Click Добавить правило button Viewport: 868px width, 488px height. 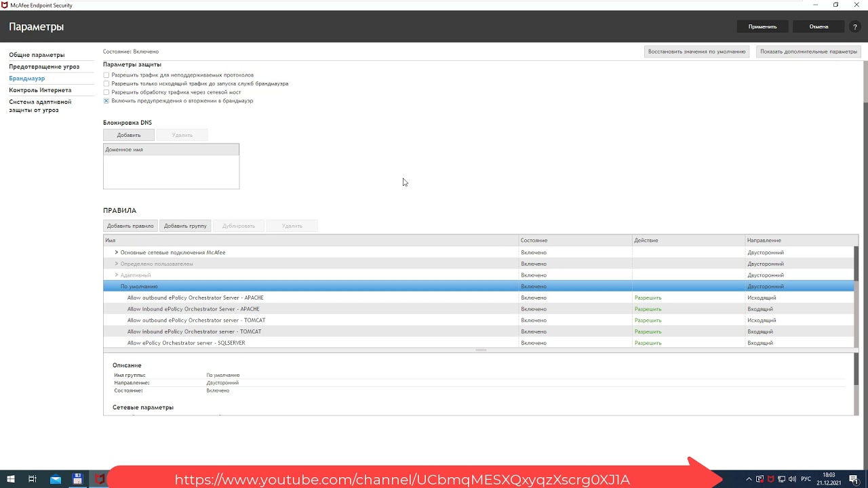point(130,226)
